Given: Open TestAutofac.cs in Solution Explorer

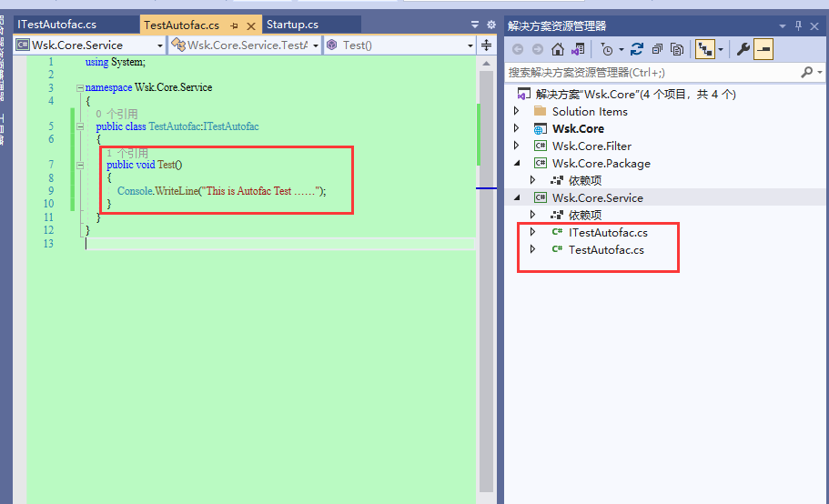Looking at the screenshot, I should pyautogui.click(x=606, y=250).
